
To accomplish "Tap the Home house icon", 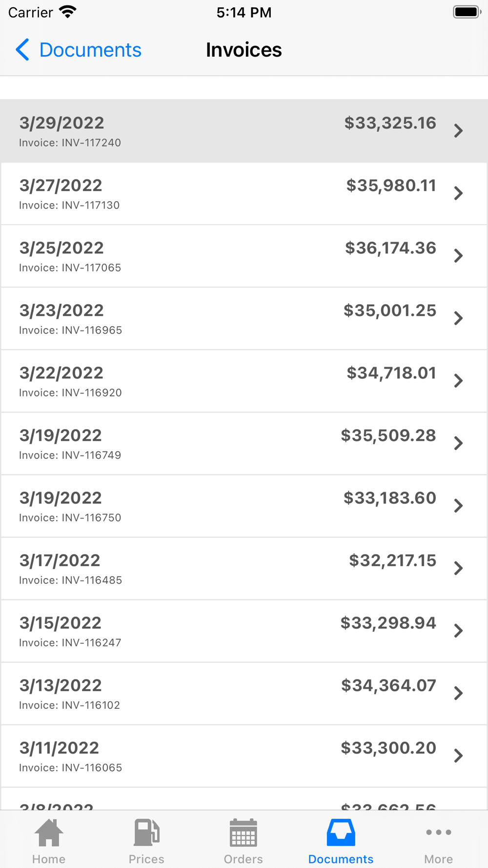I will pyautogui.click(x=49, y=832).
